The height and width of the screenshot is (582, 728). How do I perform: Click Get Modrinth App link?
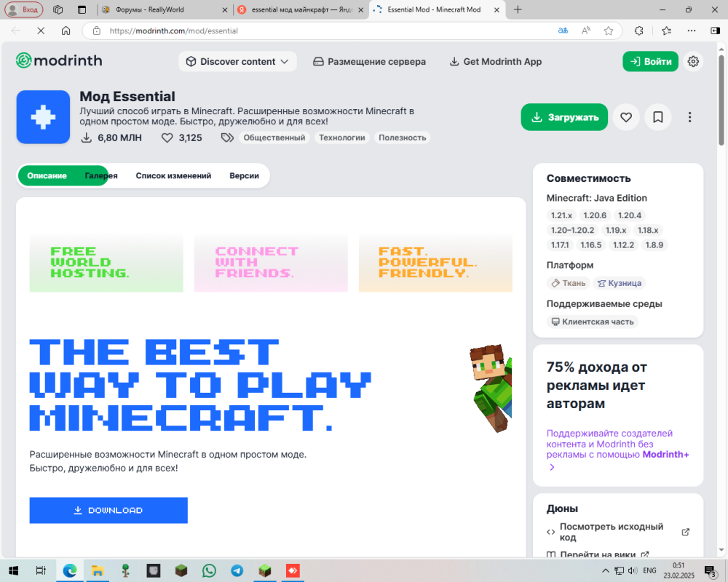tap(495, 61)
